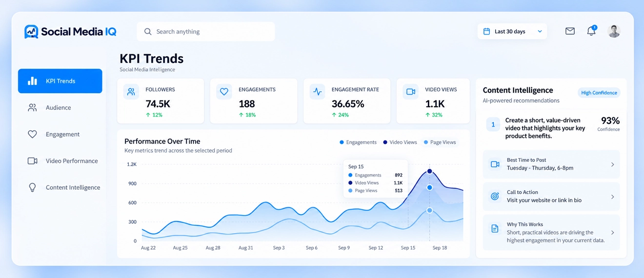Screen dimensions: 644x278
Task: Click the Engagement Rate pulse icon
Action: click(x=318, y=92)
